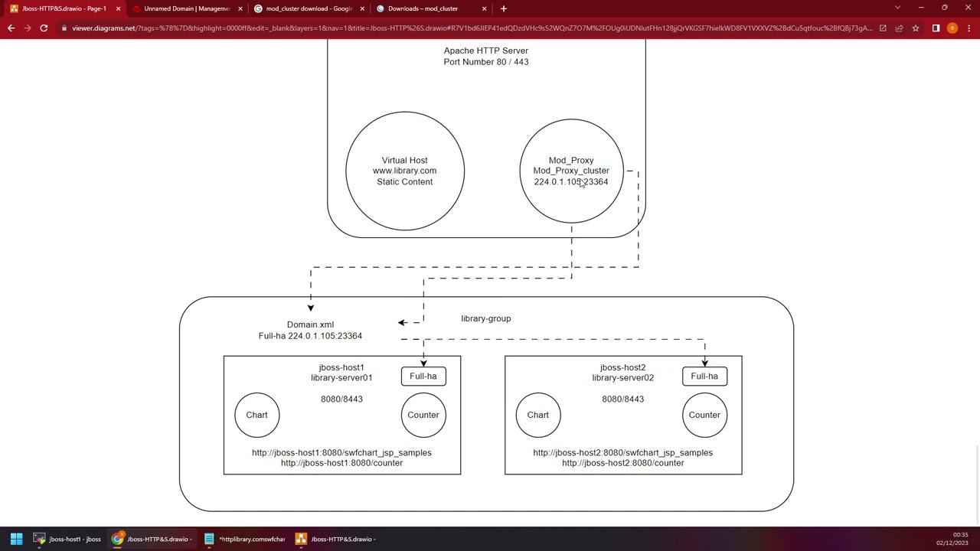This screenshot has width=980, height=551.
Task: Click http://jboss-host2:8080/counter text
Action: point(622,463)
